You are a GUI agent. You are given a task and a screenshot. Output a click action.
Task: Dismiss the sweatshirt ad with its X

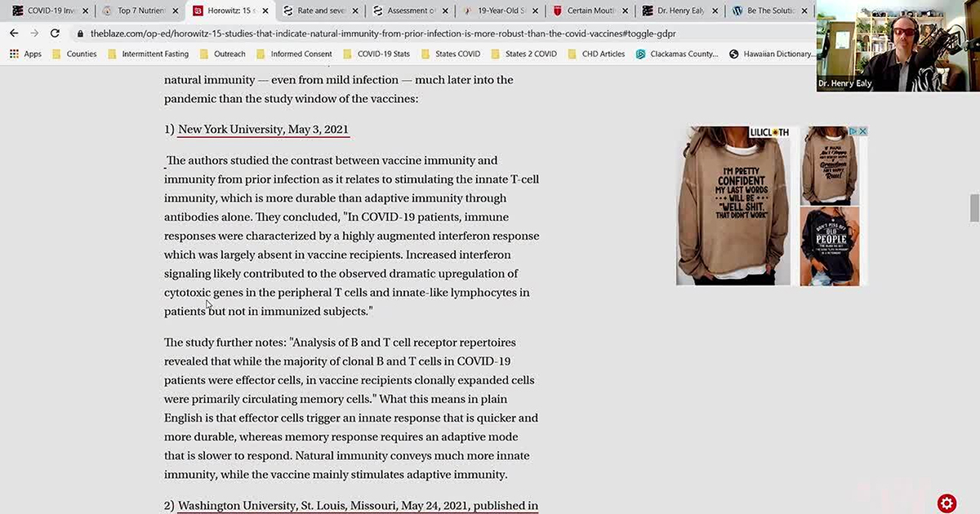(x=862, y=131)
